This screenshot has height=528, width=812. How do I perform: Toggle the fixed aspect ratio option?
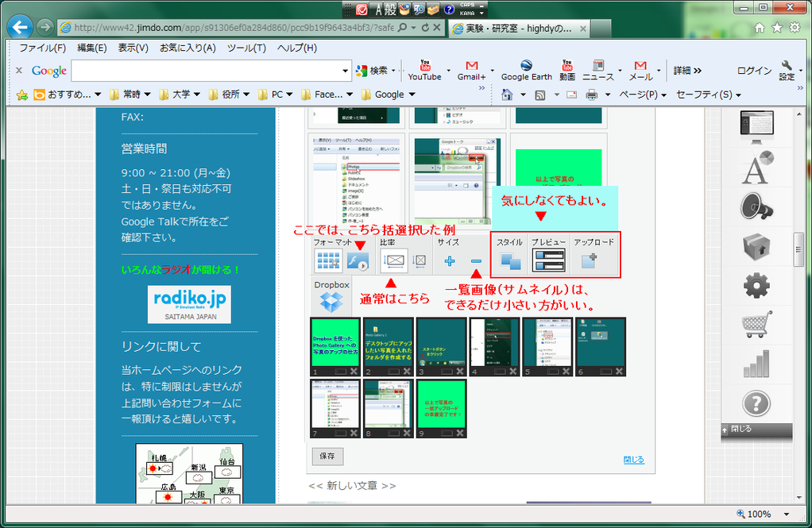point(394,260)
